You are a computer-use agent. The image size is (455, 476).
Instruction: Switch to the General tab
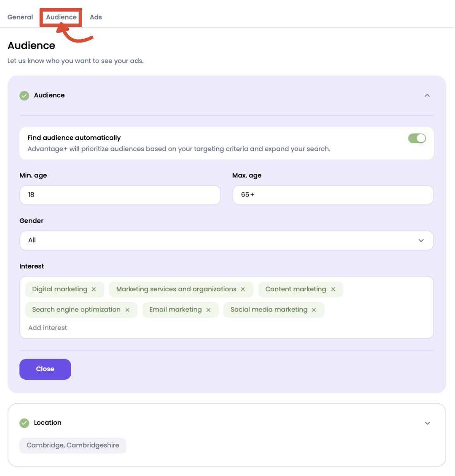[20, 17]
